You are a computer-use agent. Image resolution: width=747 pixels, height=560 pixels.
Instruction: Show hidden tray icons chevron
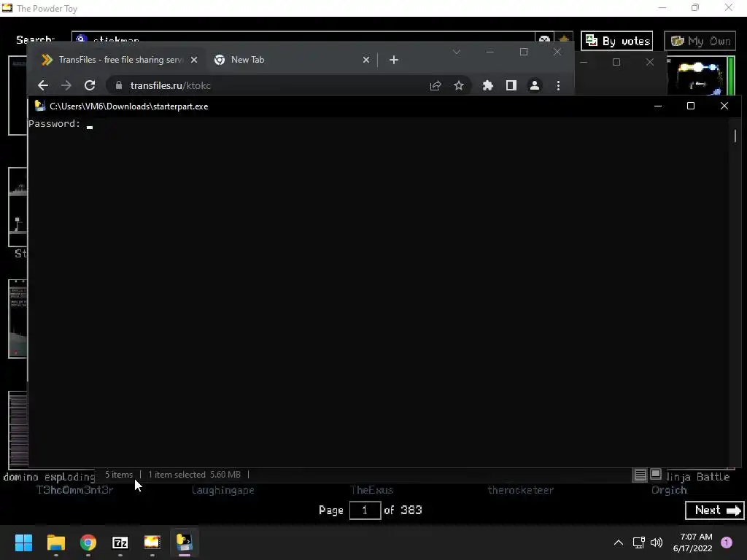pos(619,542)
